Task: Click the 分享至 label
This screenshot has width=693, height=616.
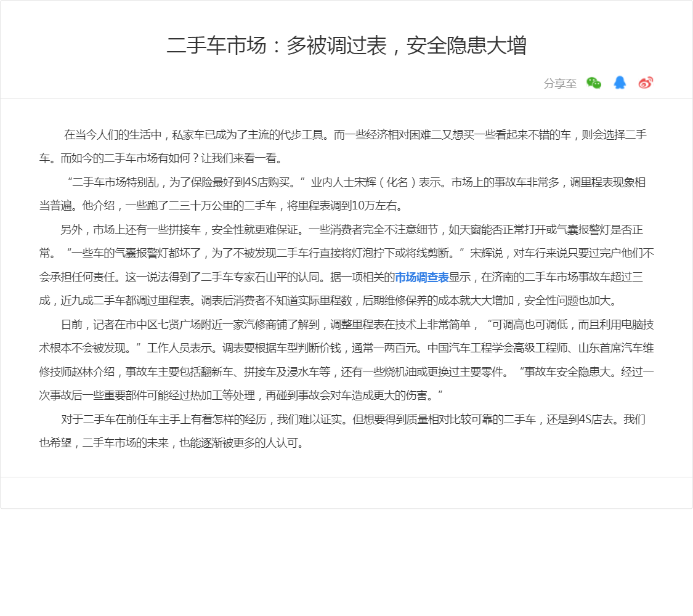Action: [x=560, y=84]
